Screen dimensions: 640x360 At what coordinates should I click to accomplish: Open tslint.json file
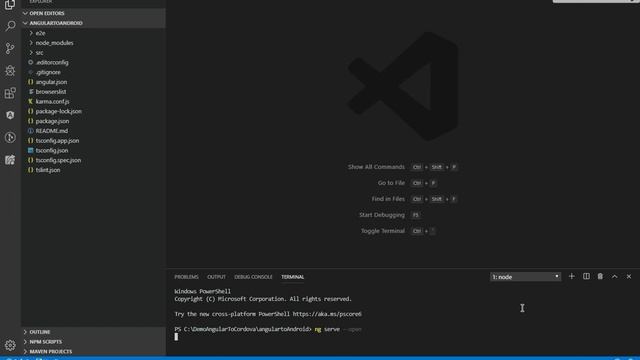coord(93,170)
